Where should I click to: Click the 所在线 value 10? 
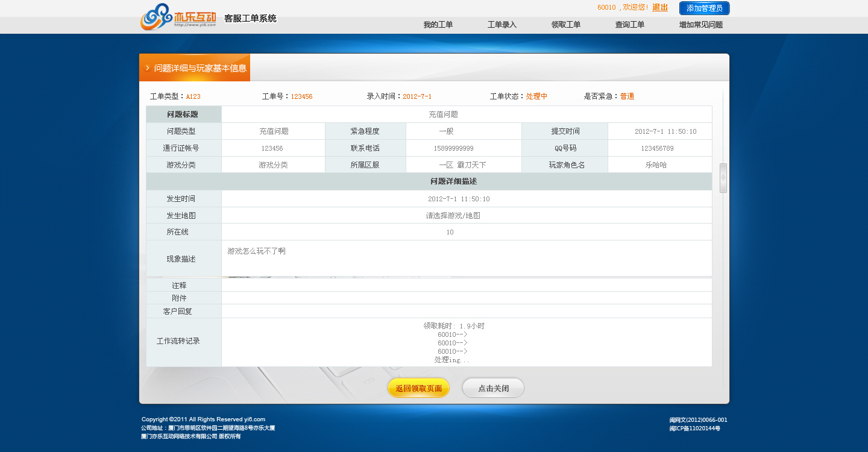click(x=450, y=233)
